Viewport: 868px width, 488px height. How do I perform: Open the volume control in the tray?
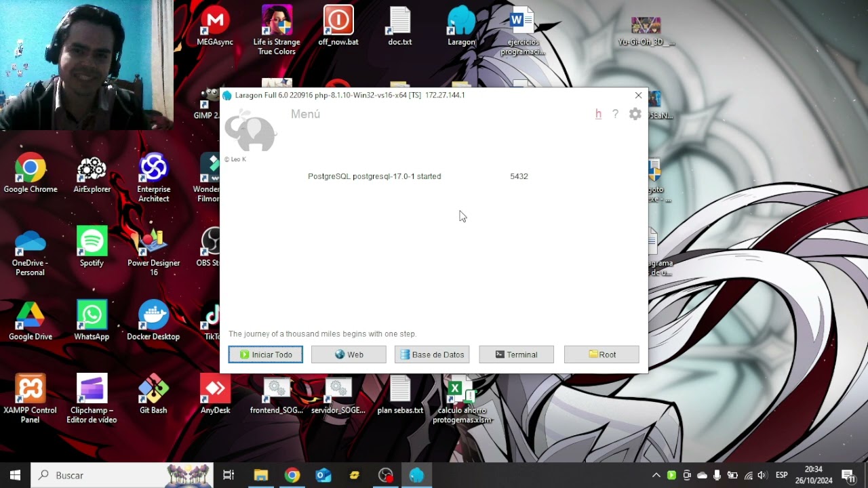click(762, 475)
